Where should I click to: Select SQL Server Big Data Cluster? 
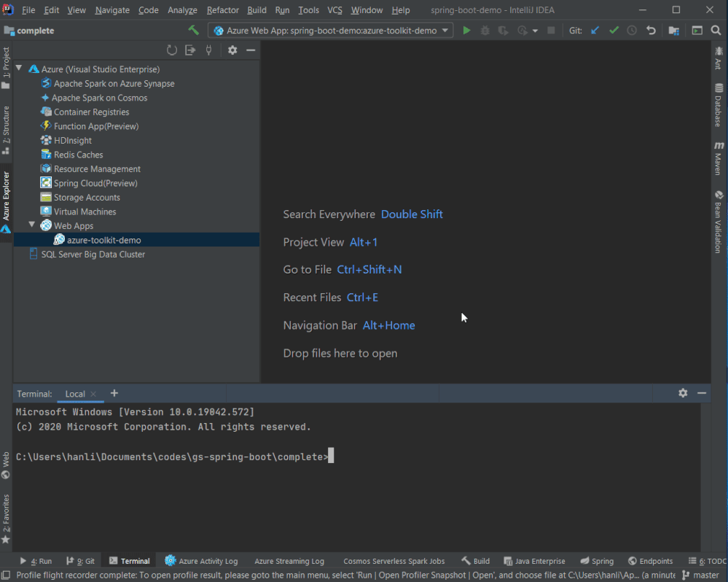pos(93,255)
